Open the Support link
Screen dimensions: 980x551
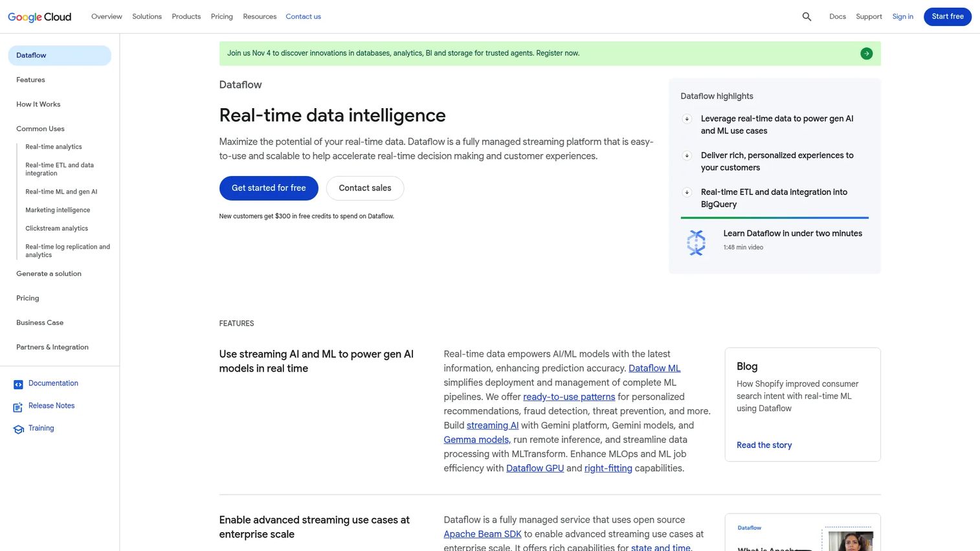click(x=869, y=17)
